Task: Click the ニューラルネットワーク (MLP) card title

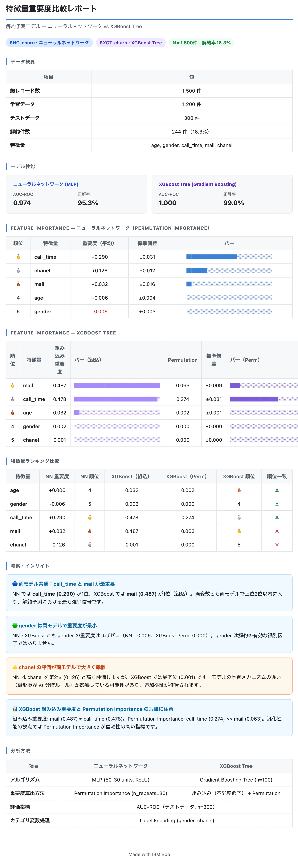Action: click(46, 184)
